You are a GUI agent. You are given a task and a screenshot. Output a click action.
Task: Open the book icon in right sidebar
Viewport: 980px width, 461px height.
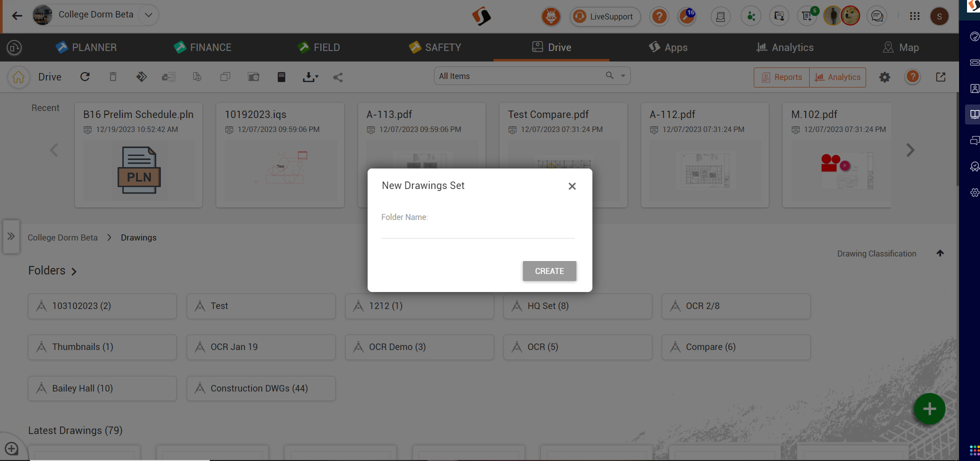(975, 114)
